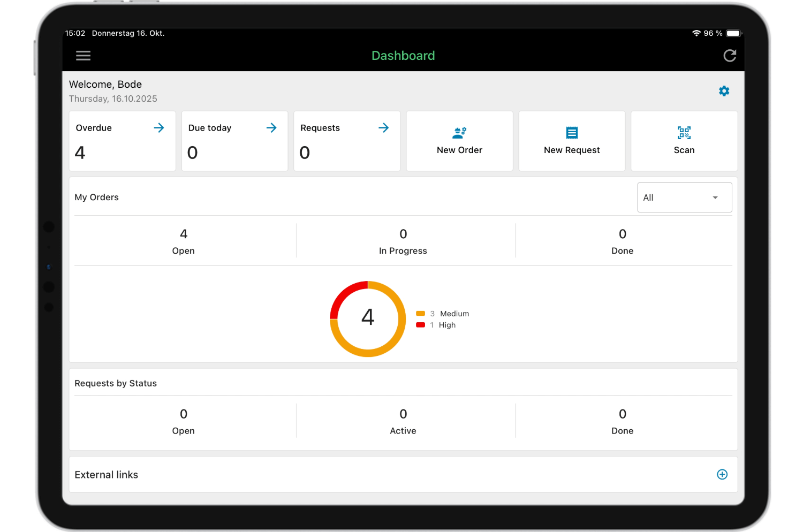The image size is (803, 532).
Task: Tap the New Request document icon
Action: point(572,133)
